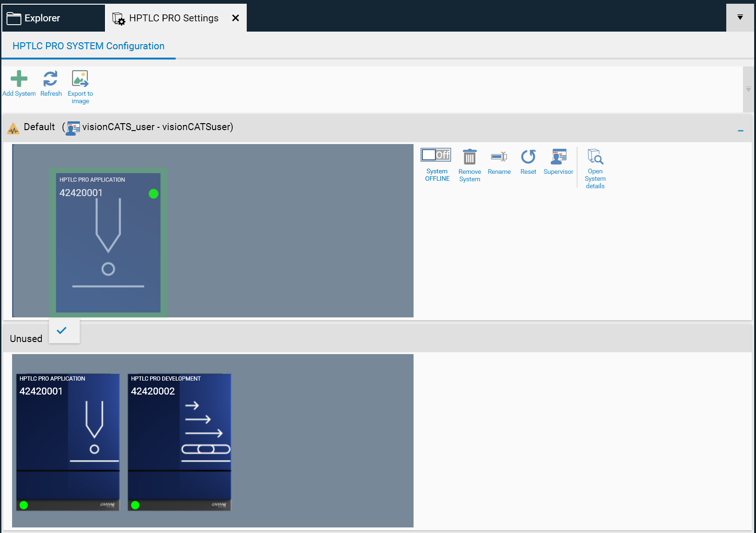Collapse the Default system section
Image resolution: width=756 pixels, height=533 pixels.
pyautogui.click(x=741, y=131)
